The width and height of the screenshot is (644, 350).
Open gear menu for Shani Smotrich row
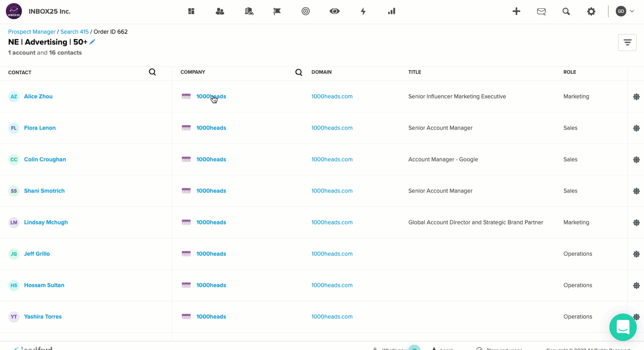click(x=636, y=191)
